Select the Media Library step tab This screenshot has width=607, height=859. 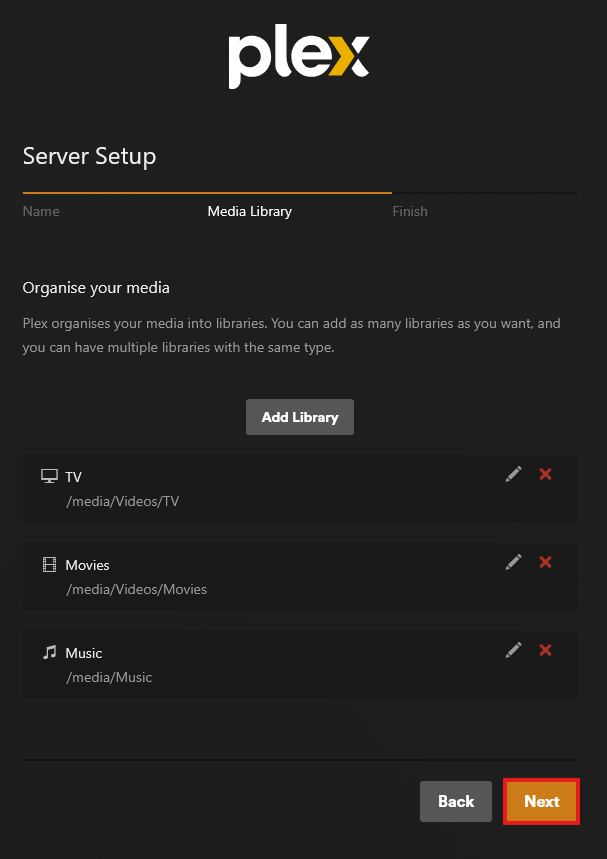click(x=250, y=211)
